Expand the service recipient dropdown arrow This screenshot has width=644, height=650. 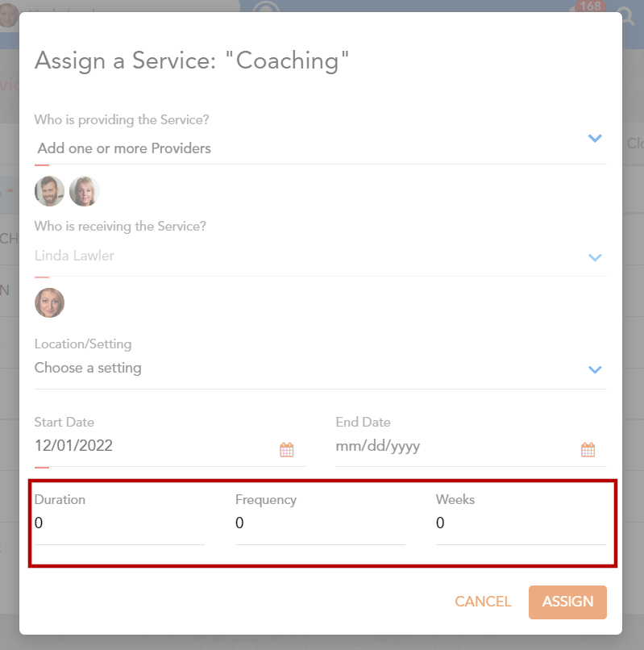pos(595,258)
